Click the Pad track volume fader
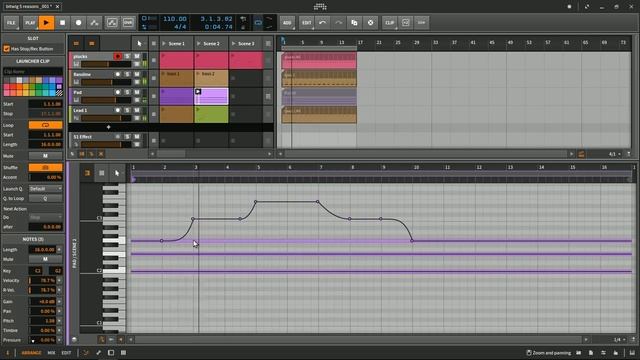Image resolution: width=640 pixels, height=360 pixels. [x=106, y=100]
